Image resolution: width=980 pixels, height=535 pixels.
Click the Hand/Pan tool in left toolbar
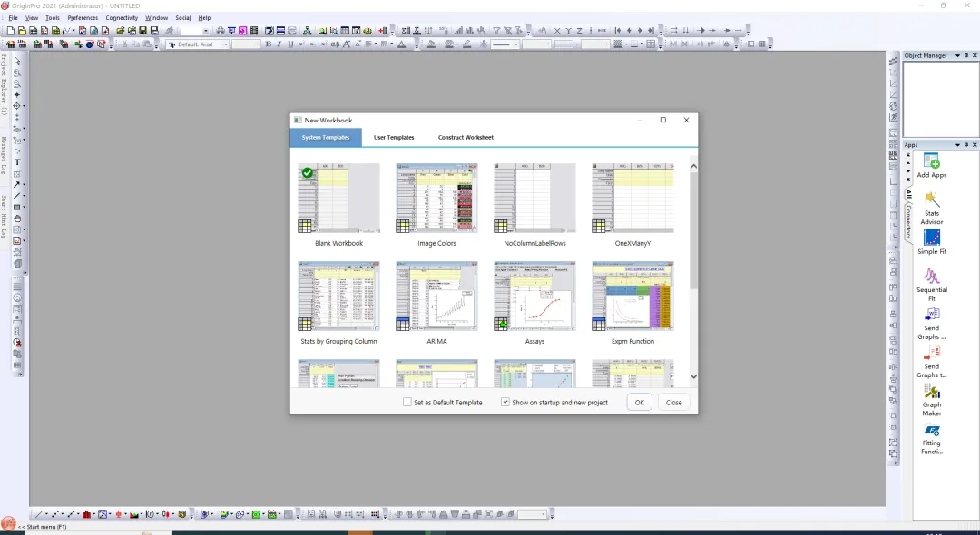pyautogui.click(x=17, y=219)
